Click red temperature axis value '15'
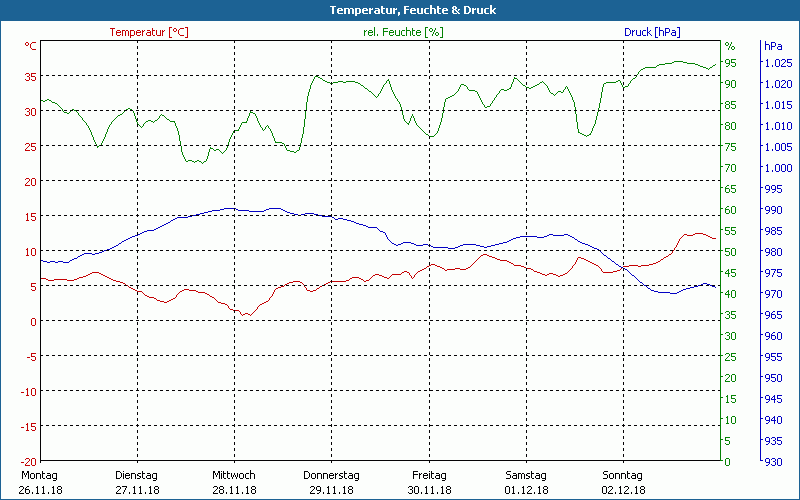 [31, 217]
